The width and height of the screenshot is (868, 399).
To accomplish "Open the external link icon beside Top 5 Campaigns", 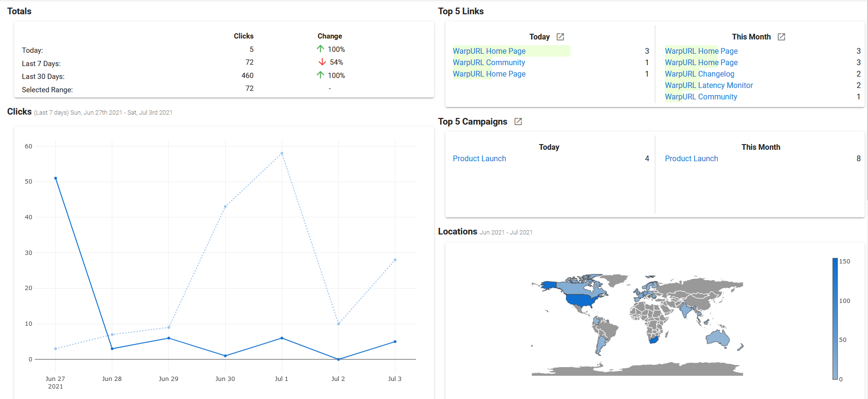I will pos(518,122).
